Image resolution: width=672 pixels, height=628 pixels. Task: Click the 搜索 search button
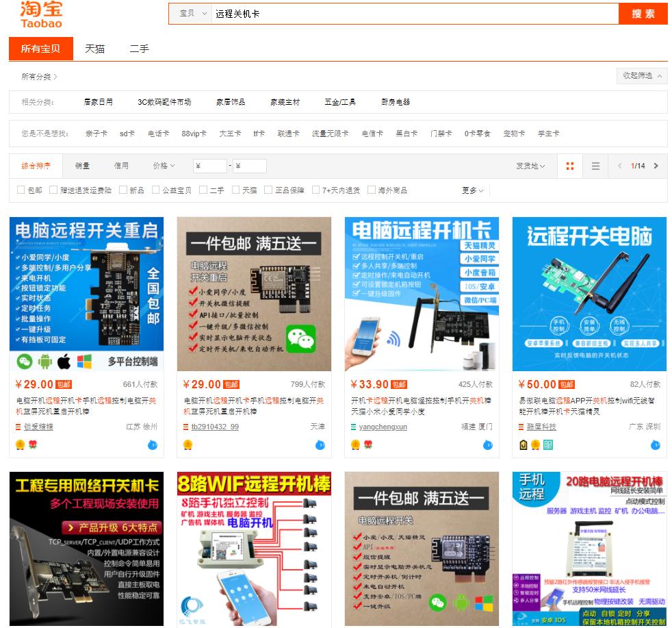coord(643,13)
